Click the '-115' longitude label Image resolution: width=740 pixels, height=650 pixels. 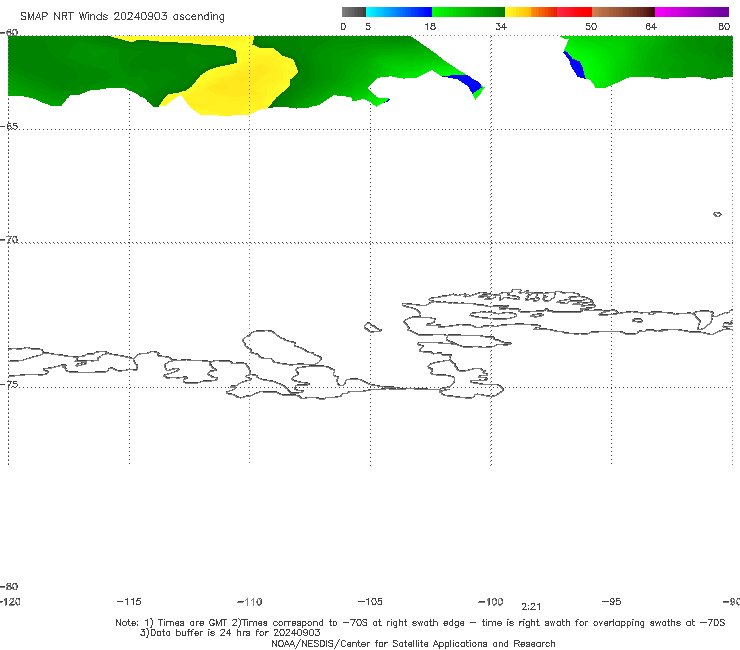point(129,602)
